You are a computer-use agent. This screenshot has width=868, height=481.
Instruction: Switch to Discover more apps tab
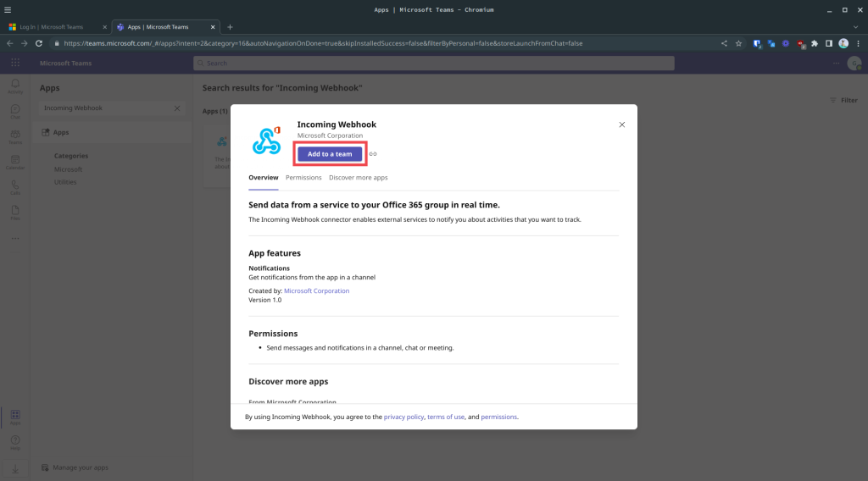(359, 178)
